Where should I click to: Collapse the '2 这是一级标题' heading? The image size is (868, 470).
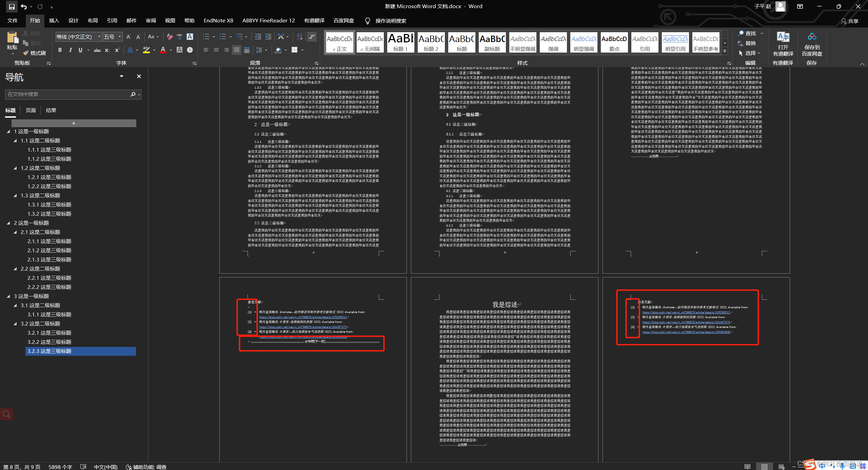pyautogui.click(x=8, y=223)
